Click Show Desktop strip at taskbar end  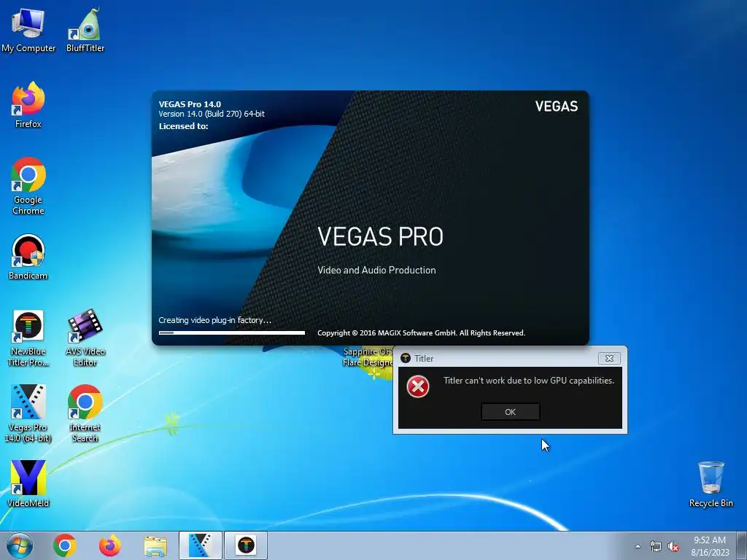(x=742, y=545)
